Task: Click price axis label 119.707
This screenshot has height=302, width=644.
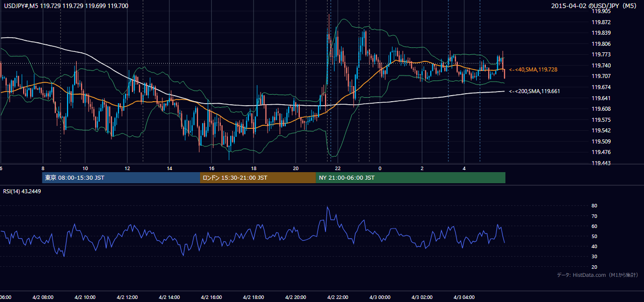Action: (x=601, y=76)
